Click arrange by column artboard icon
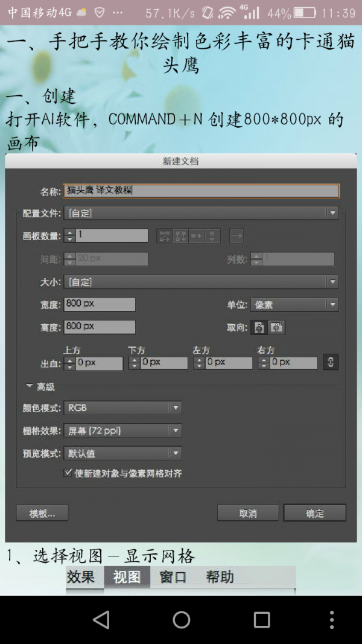This screenshot has width=362, height=644. point(212,236)
